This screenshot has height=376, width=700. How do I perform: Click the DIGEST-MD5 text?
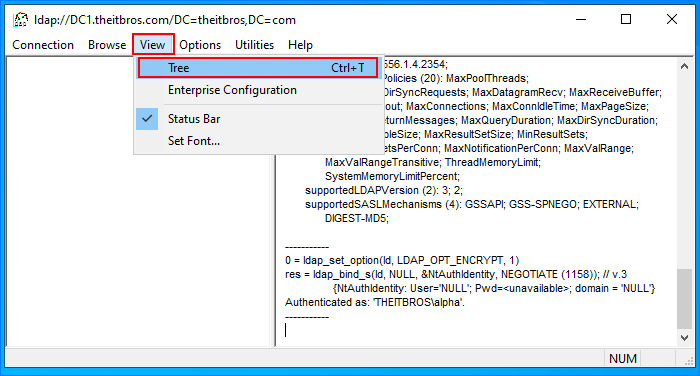click(357, 218)
